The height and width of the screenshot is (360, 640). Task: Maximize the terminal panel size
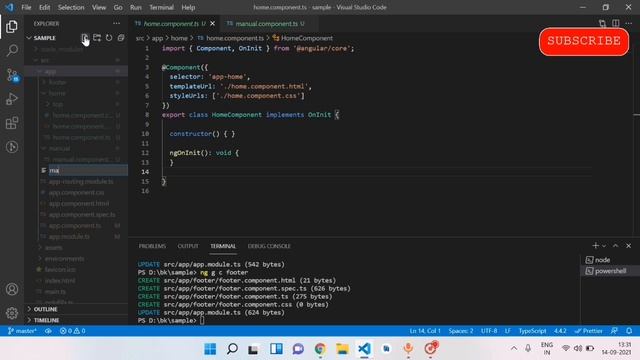pyautogui.click(x=616, y=246)
